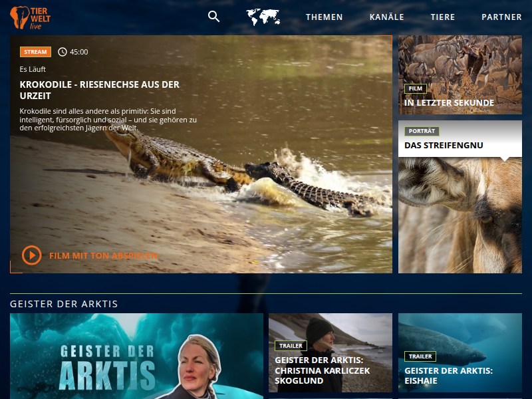Open search with the magnifier icon
The width and height of the screenshot is (532, 399).
pyautogui.click(x=213, y=17)
